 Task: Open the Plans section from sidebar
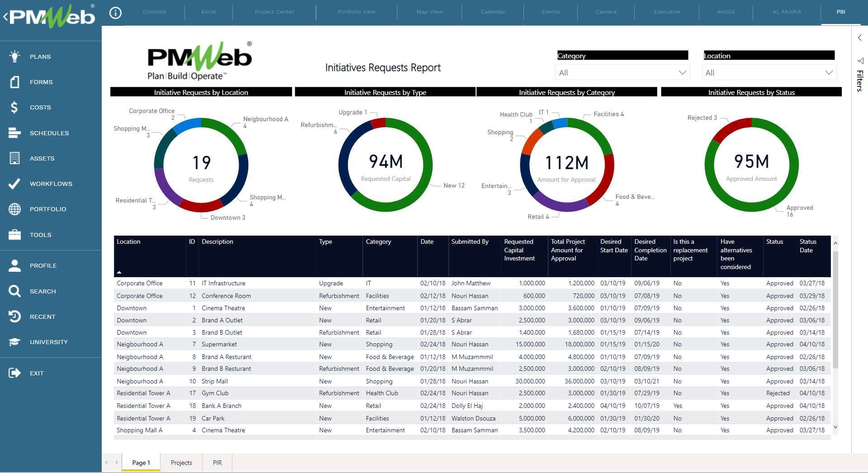40,57
